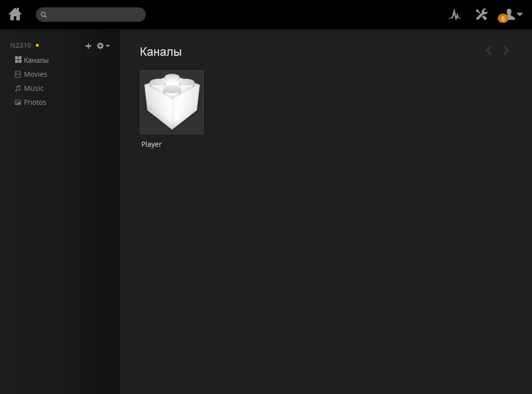Go to the previous page using the left chevron
The width and height of the screenshot is (532, 394).
(x=489, y=51)
